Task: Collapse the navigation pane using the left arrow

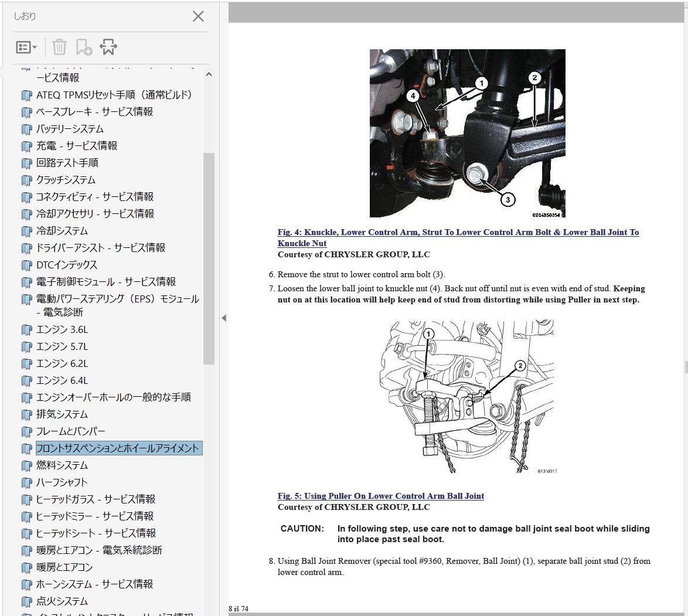Action: [x=223, y=318]
